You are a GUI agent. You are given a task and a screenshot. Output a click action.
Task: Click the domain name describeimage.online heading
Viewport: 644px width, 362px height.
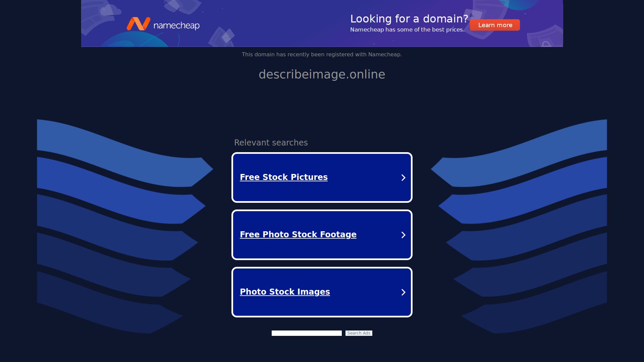(x=322, y=74)
